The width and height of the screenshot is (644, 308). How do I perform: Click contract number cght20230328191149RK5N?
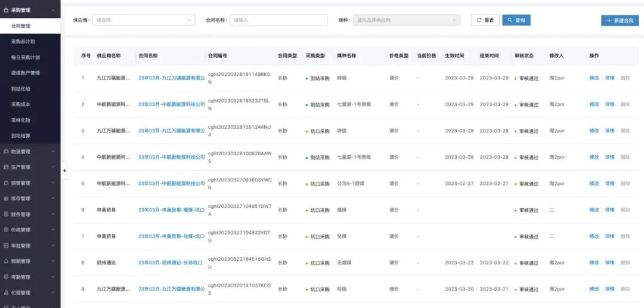(x=239, y=78)
